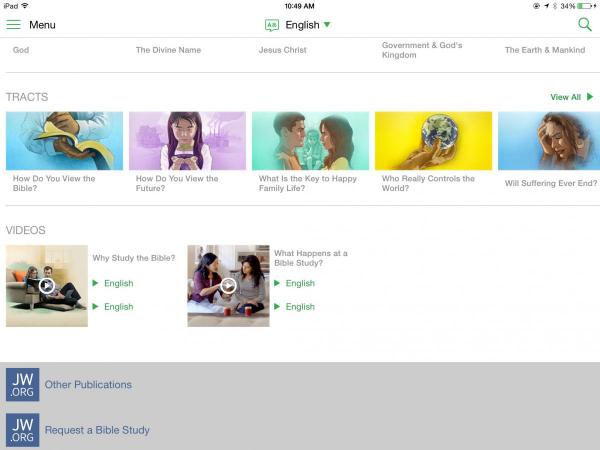Image resolution: width=600 pixels, height=450 pixels.
Task: Select second English link under What Happens at a Bible Study
Action: (300, 307)
